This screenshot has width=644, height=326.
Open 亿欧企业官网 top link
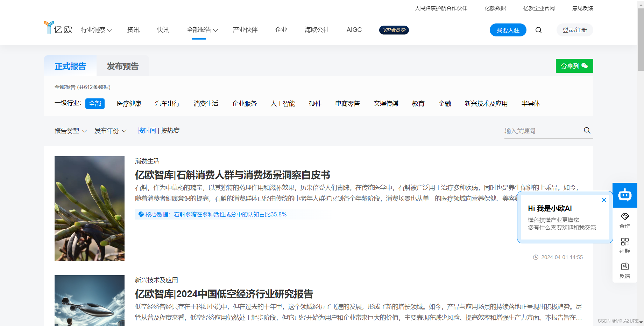(539, 8)
